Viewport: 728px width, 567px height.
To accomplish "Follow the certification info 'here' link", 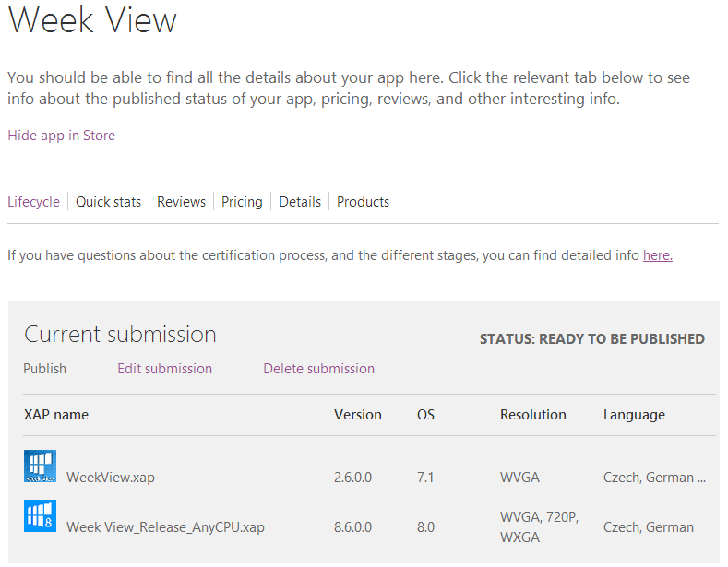I will coord(658,255).
